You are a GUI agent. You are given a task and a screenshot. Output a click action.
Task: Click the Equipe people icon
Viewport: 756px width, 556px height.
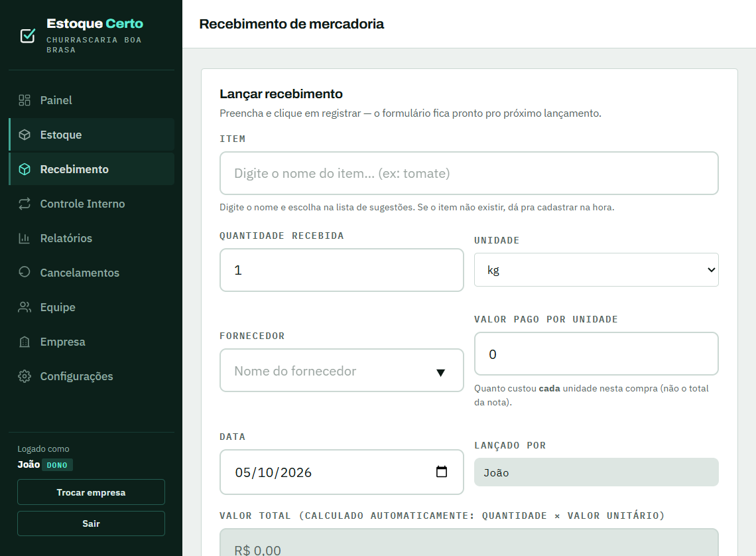pyautogui.click(x=24, y=307)
